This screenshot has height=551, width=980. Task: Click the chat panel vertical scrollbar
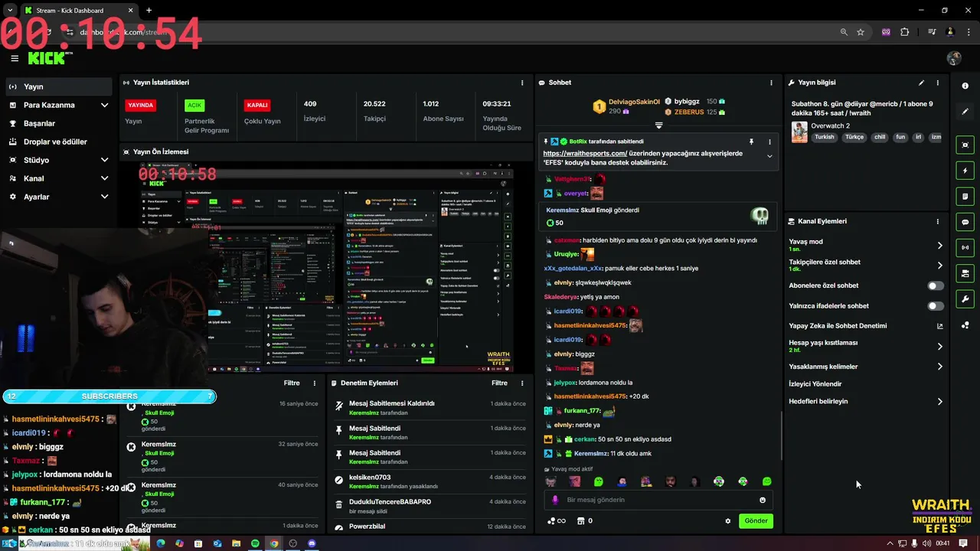[781, 435]
